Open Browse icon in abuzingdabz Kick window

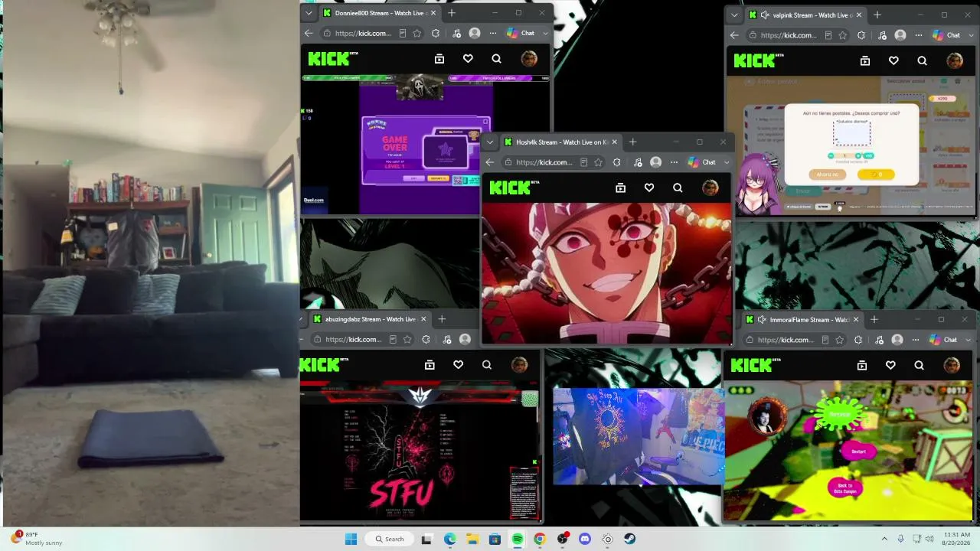click(x=430, y=365)
